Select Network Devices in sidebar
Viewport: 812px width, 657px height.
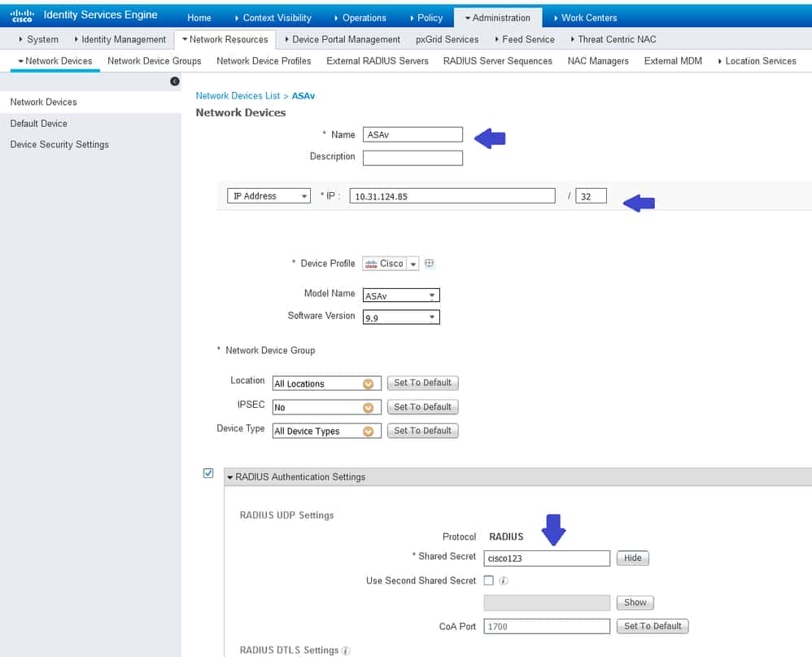43,102
